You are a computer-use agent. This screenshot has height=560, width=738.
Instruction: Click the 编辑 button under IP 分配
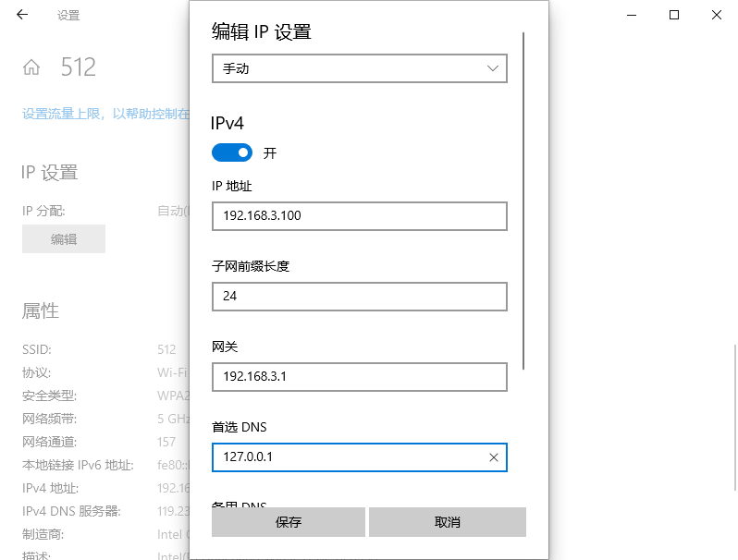tap(64, 238)
